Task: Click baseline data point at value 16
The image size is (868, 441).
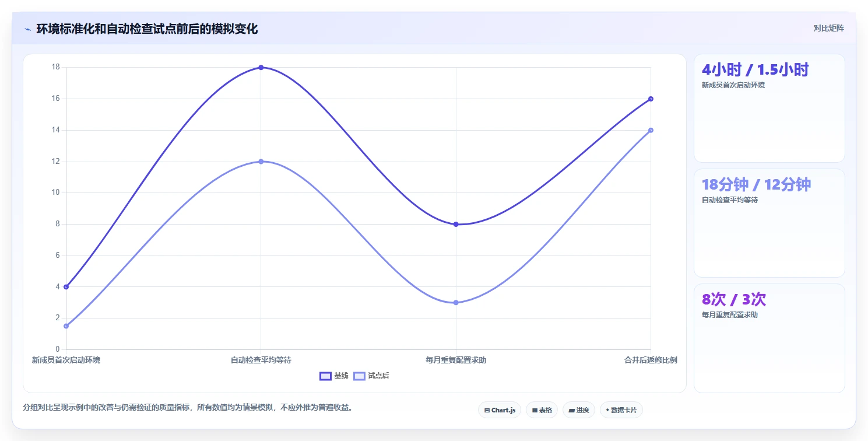Action: coord(651,99)
